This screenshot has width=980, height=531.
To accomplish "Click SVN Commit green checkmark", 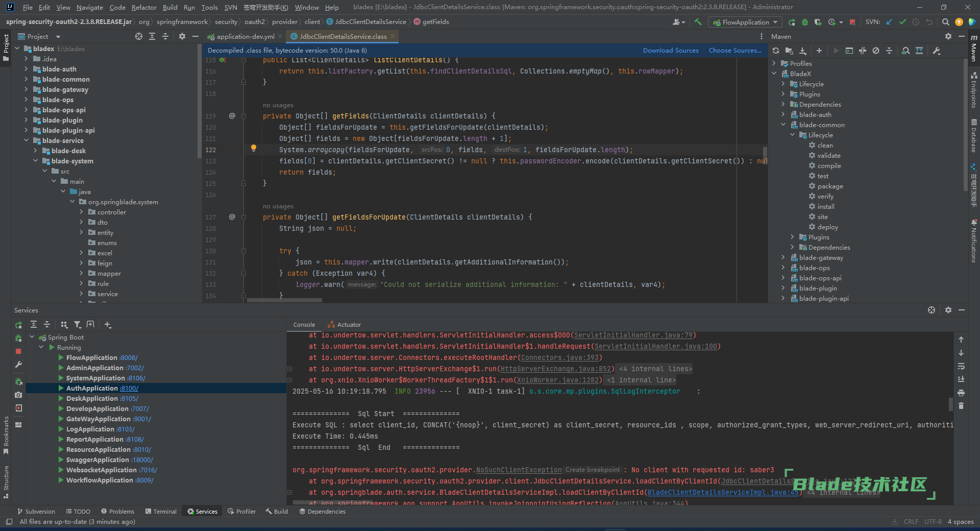I will tap(902, 22).
